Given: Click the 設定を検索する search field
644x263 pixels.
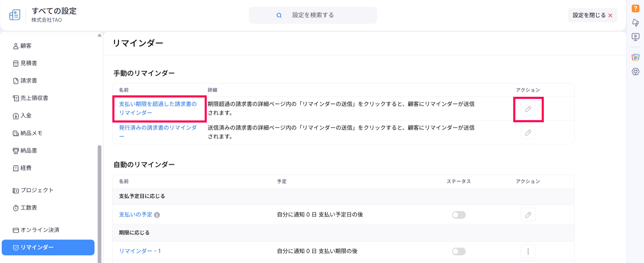Looking at the screenshot, I should click(x=313, y=15).
